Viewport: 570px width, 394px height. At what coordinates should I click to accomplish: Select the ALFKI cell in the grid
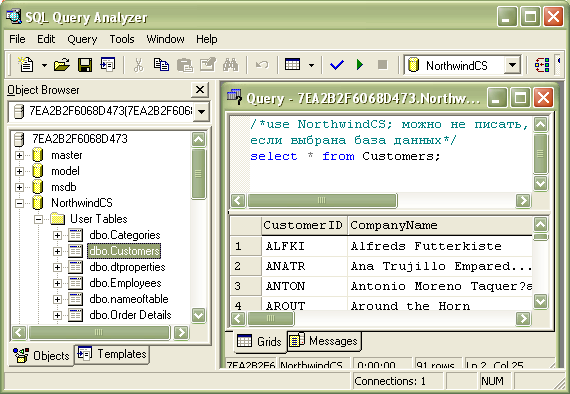point(304,246)
